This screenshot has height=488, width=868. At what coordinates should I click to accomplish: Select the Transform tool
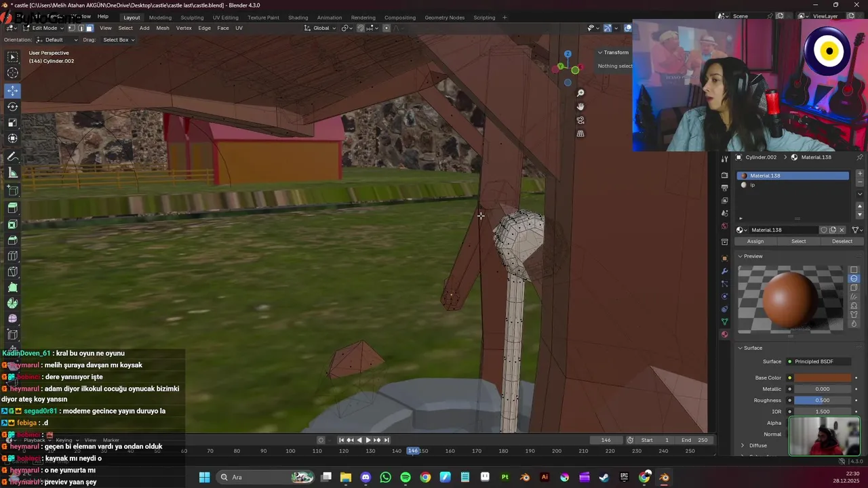pyautogui.click(x=13, y=139)
